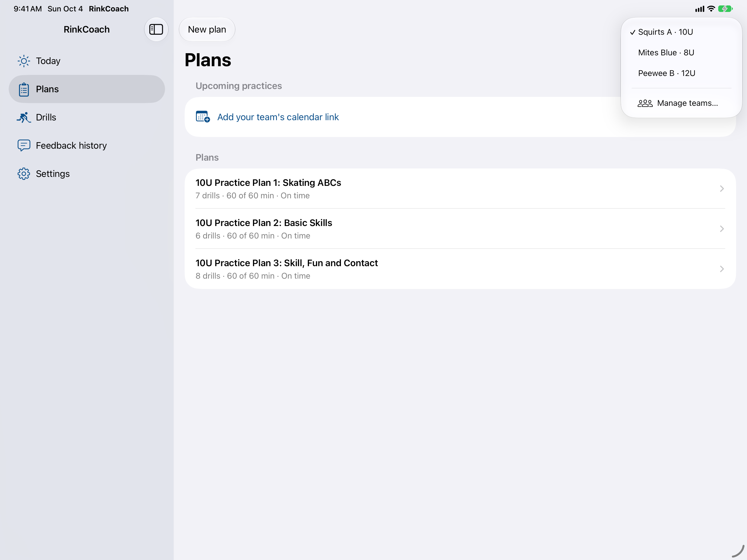Open 10U Practice Plan 1: Skating ABCs
This screenshot has width=747, height=560.
[460, 189]
